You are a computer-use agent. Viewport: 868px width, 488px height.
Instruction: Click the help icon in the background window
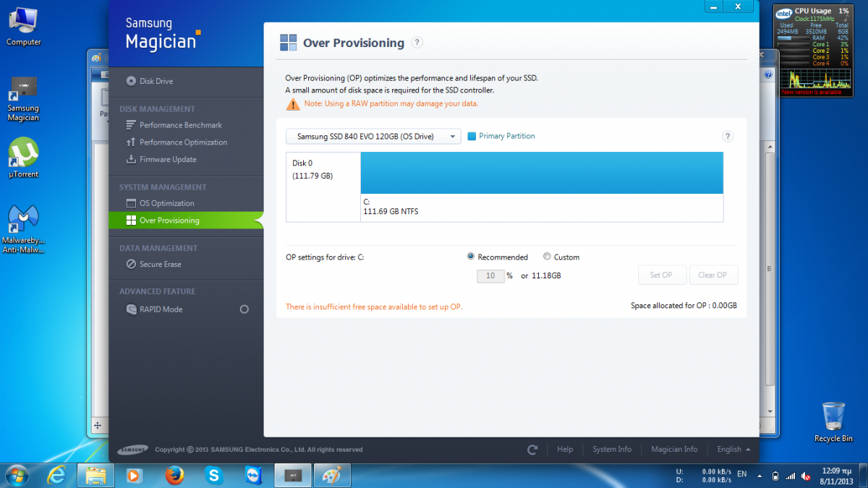(768, 74)
